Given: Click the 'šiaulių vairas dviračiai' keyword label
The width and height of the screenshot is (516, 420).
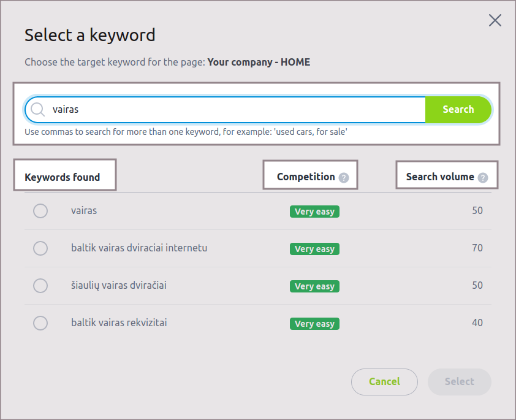Looking at the screenshot, I should click(119, 285).
